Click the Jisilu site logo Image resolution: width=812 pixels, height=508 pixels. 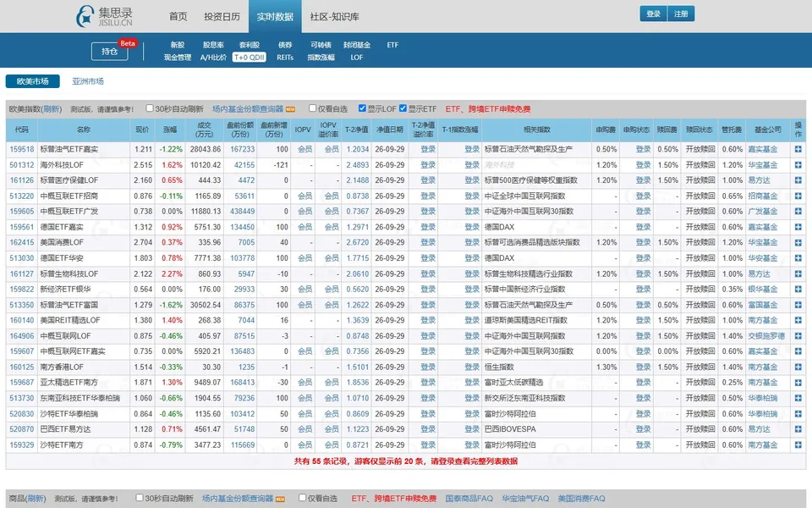[x=104, y=16]
